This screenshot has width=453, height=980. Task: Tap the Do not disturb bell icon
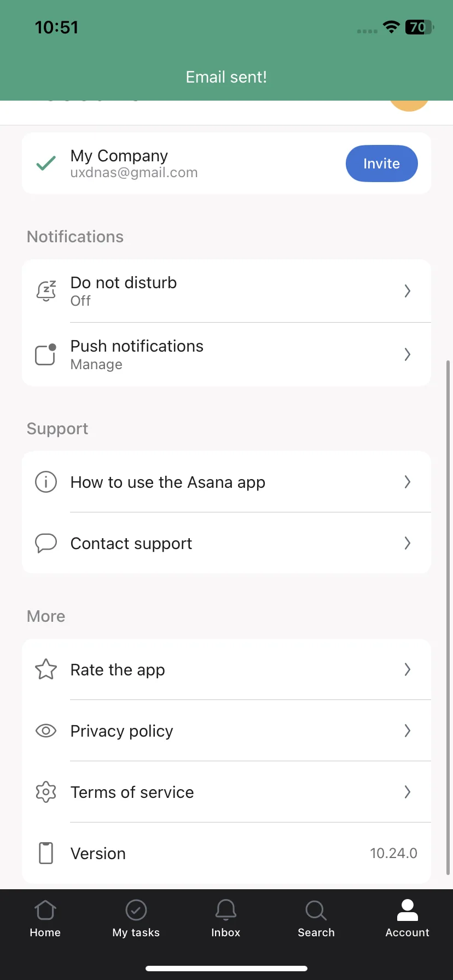46,291
